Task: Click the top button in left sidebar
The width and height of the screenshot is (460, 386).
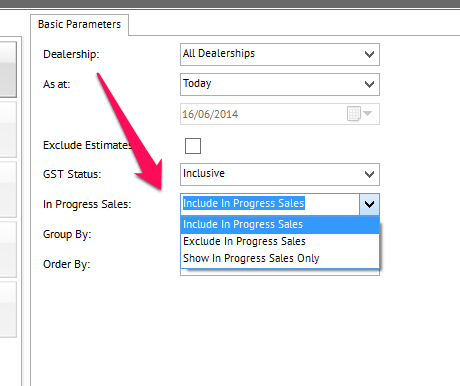Action: (8, 70)
